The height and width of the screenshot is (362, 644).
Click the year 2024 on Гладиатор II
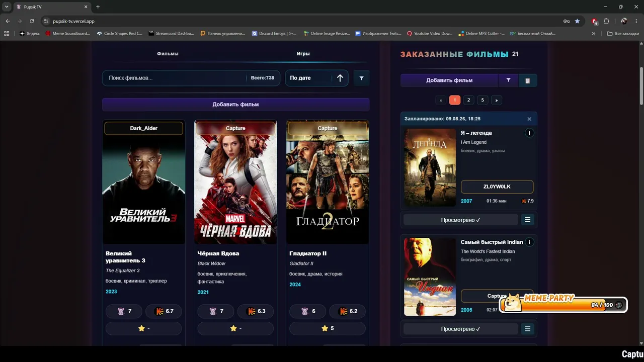(x=295, y=285)
